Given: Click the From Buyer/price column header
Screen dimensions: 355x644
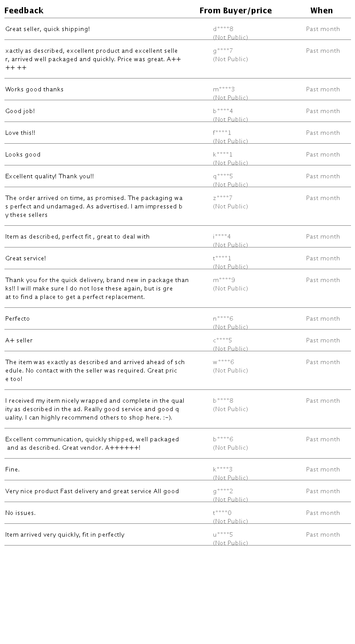Looking at the screenshot, I should click(235, 11).
